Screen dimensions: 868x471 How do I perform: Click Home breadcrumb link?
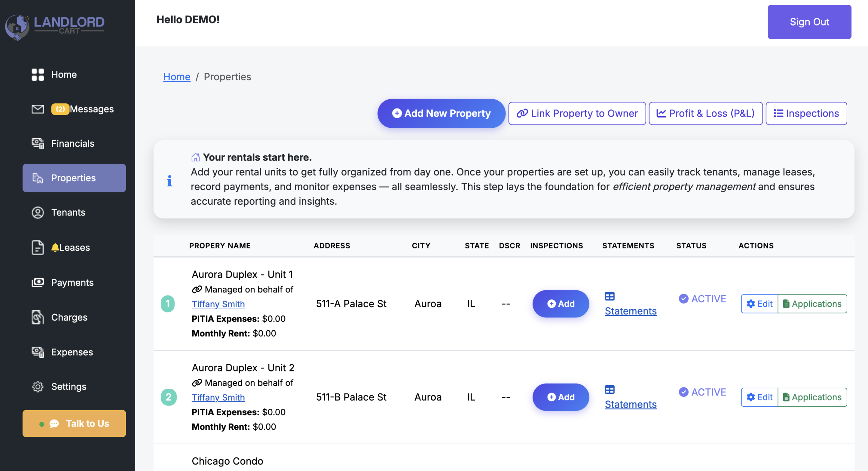[177, 77]
